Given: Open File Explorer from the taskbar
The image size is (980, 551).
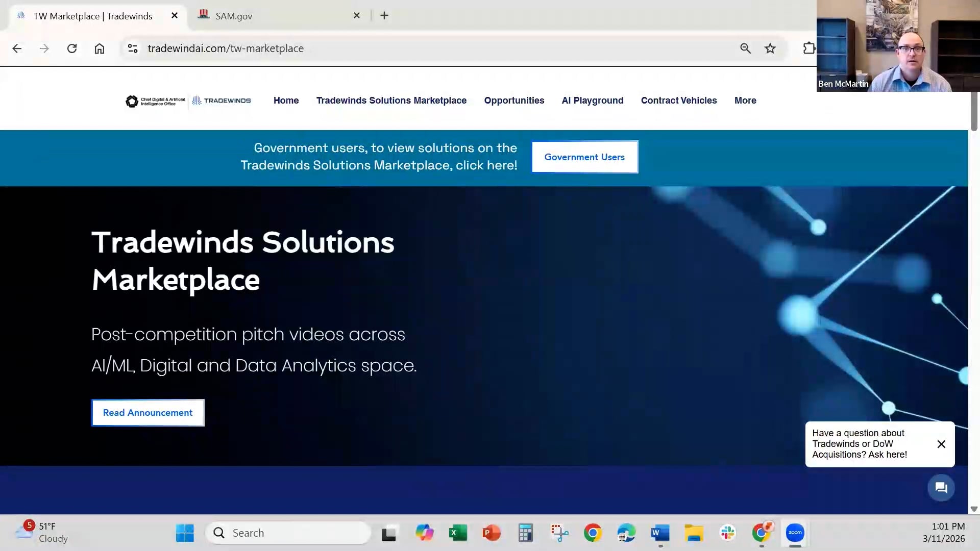Looking at the screenshot, I should pyautogui.click(x=694, y=533).
